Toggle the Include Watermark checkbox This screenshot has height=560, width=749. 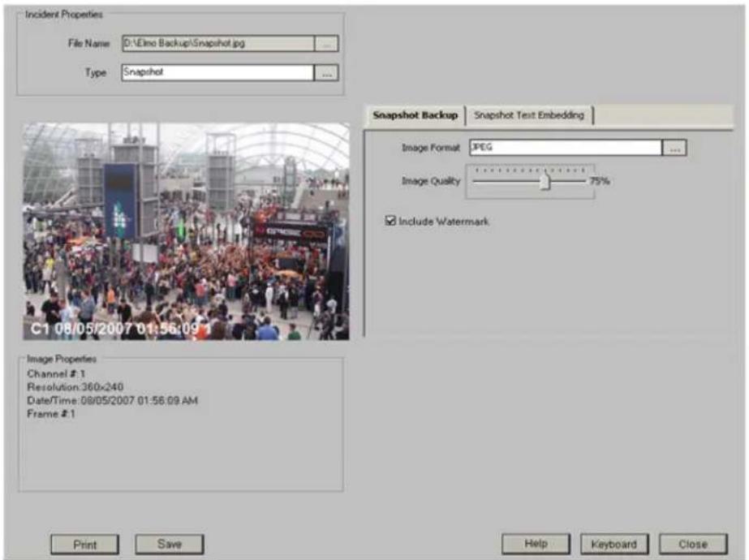click(x=390, y=221)
